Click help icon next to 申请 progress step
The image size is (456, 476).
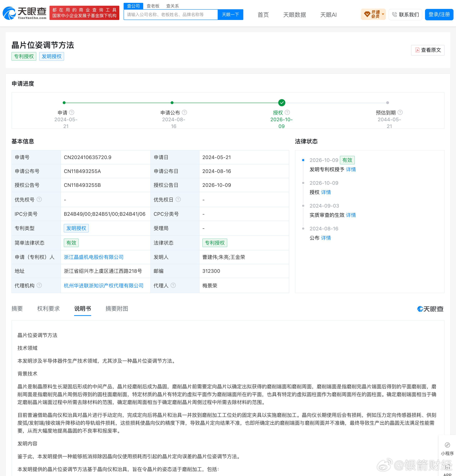point(72,112)
